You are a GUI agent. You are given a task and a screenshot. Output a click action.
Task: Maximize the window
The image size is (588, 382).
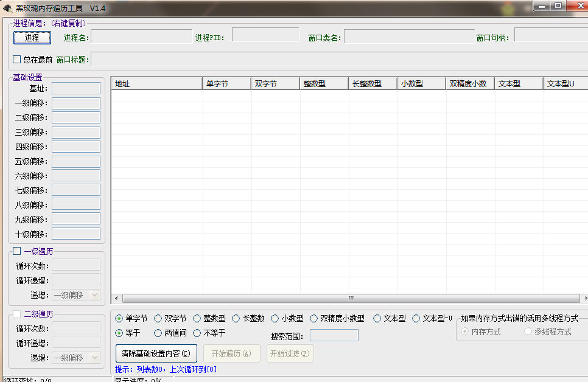coord(558,6)
